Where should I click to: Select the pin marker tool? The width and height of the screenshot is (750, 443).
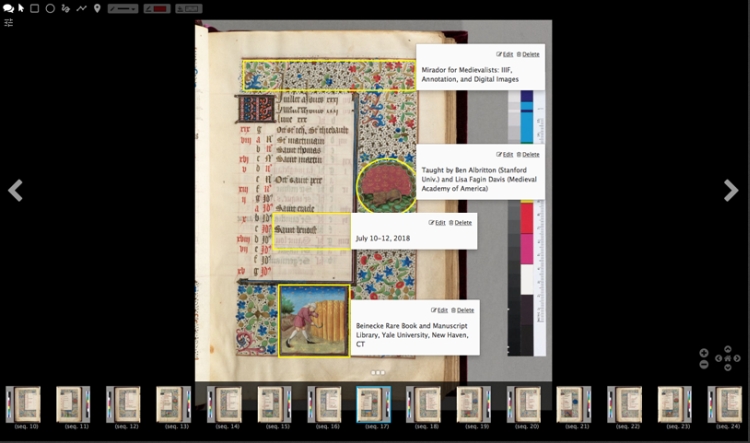[x=97, y=8]
